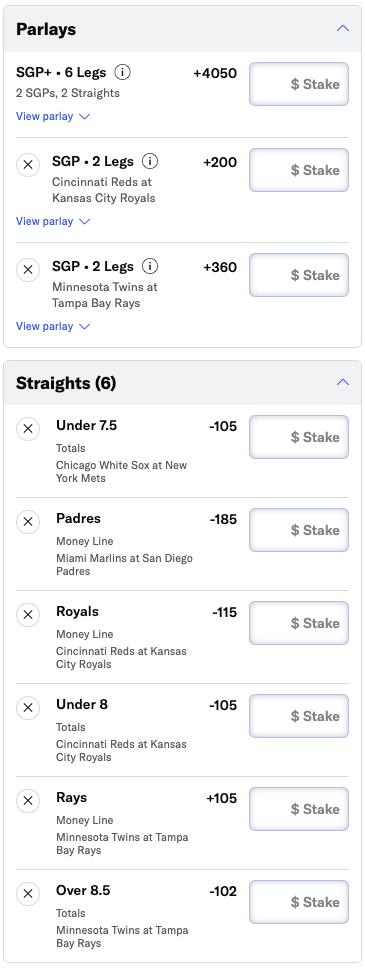365x968 pixels.
Task: Collapse the Parlays section
Action: click(343, 28)
